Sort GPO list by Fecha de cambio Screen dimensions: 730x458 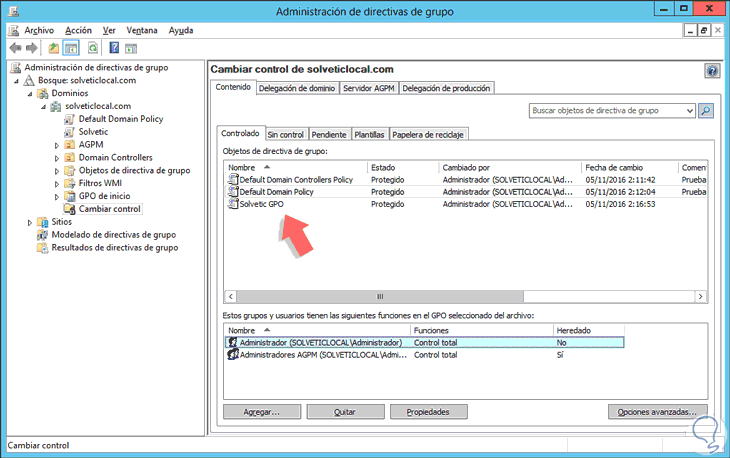[629, 167]
